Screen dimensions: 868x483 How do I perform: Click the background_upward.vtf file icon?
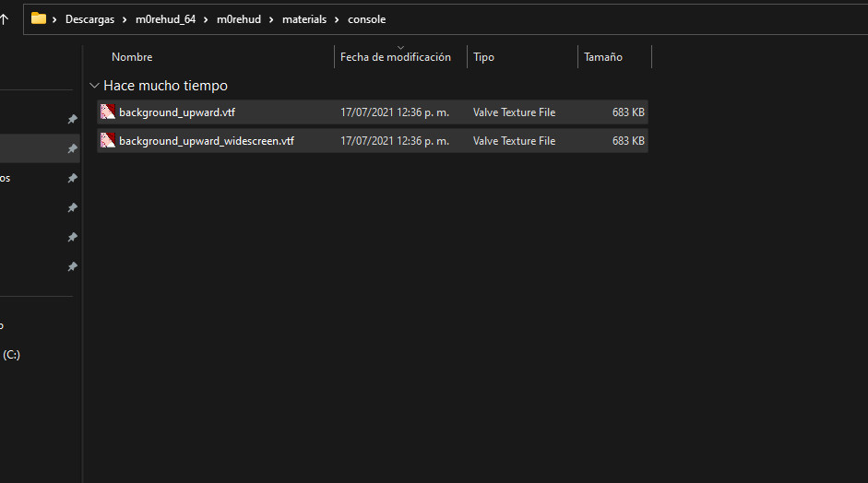pos(108,112)
